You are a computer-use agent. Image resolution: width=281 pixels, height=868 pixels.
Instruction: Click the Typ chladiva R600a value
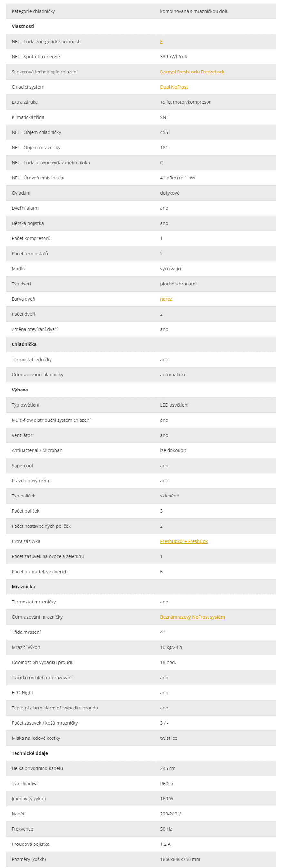pos(167,784)
